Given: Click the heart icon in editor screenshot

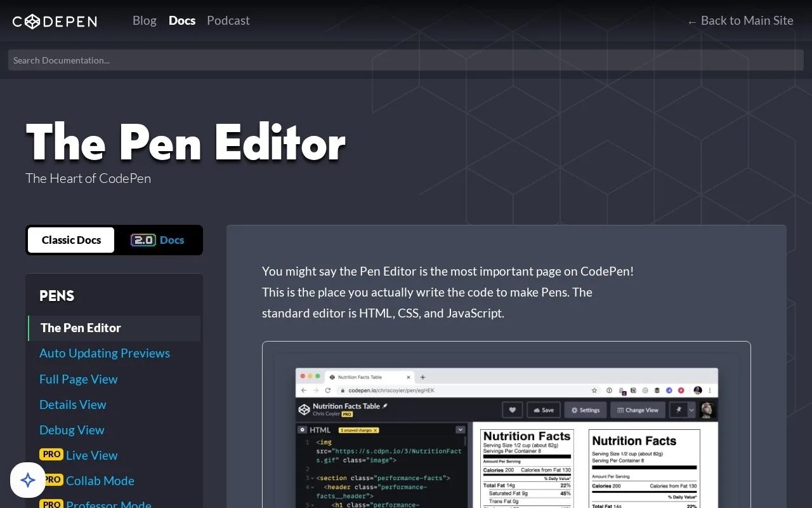Looking at the screenshot, I should pos(513,410).
